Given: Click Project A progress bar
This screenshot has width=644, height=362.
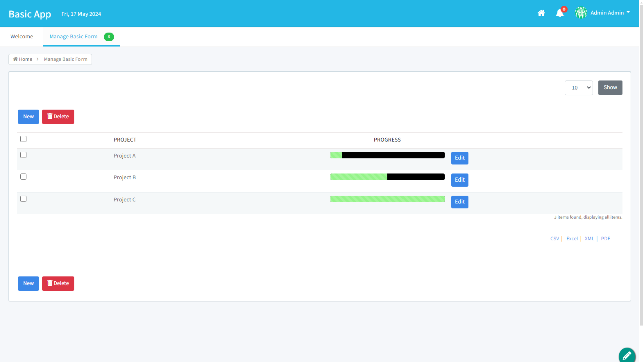Looking at the screenshot, I should tap(387, 155).
